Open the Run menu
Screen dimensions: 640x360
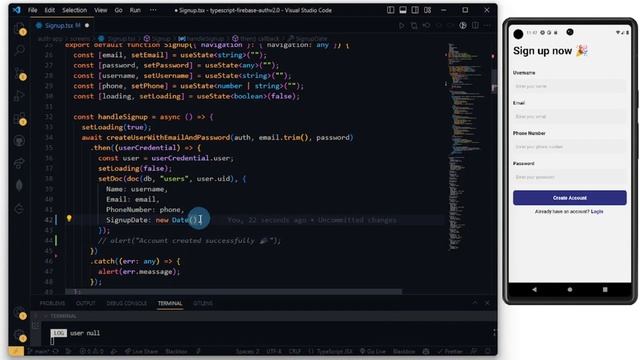point(135,10)
